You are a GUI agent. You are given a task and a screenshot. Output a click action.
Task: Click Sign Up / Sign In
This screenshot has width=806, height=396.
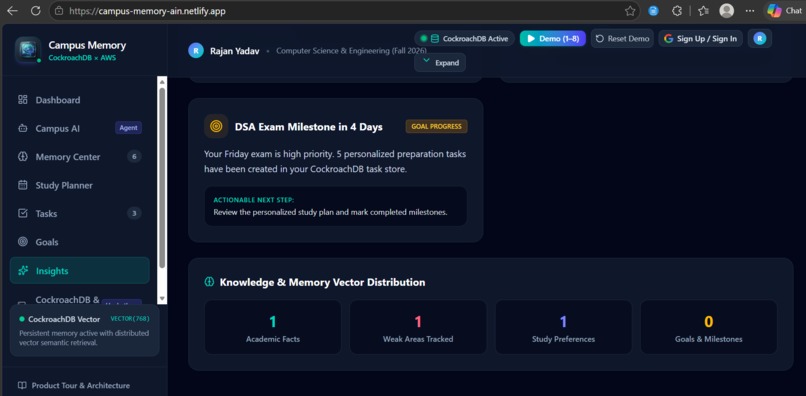pos(701,39)
